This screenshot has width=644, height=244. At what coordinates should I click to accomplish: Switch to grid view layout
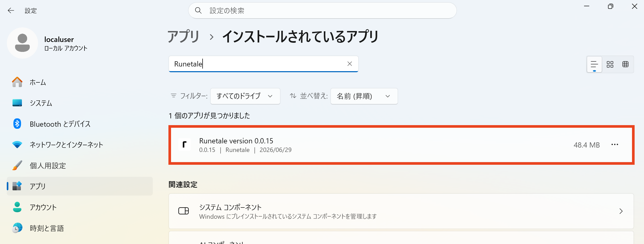click(x=610, y=64)
